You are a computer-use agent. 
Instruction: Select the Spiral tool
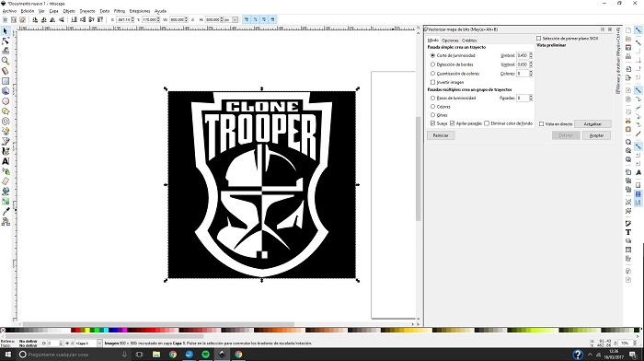coord(6,122)
